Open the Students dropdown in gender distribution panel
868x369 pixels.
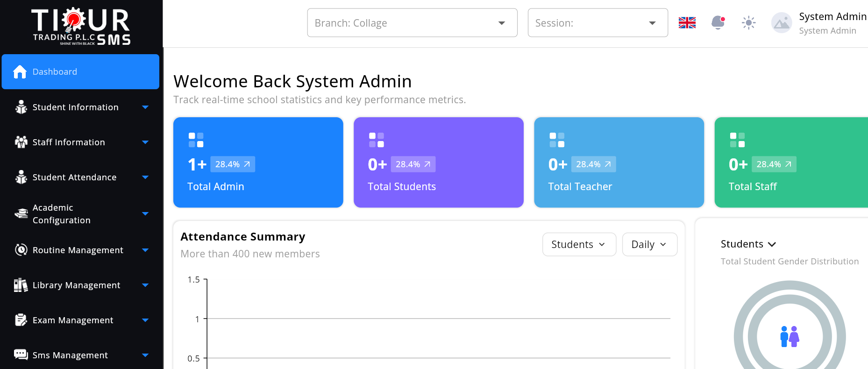tap(748, 244)
